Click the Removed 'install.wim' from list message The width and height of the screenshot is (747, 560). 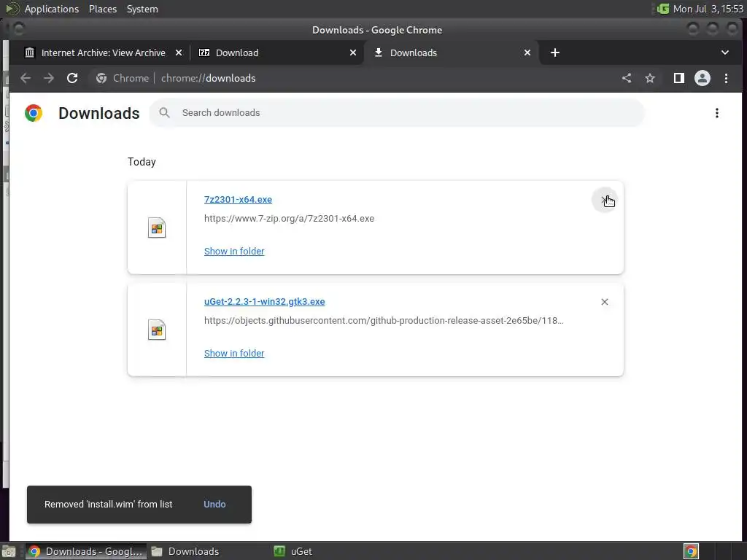[108, 505]
